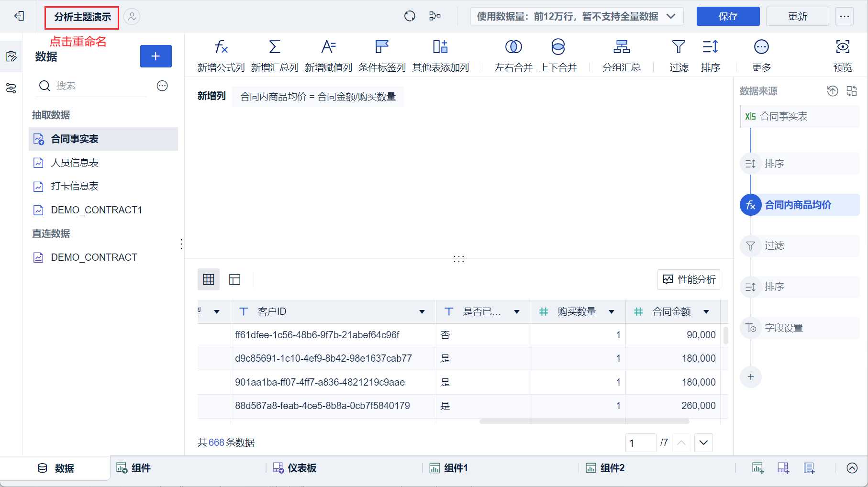Click the text type icon of 客户ID
This screenshot has width=868, height=487.
click(244, 312)
